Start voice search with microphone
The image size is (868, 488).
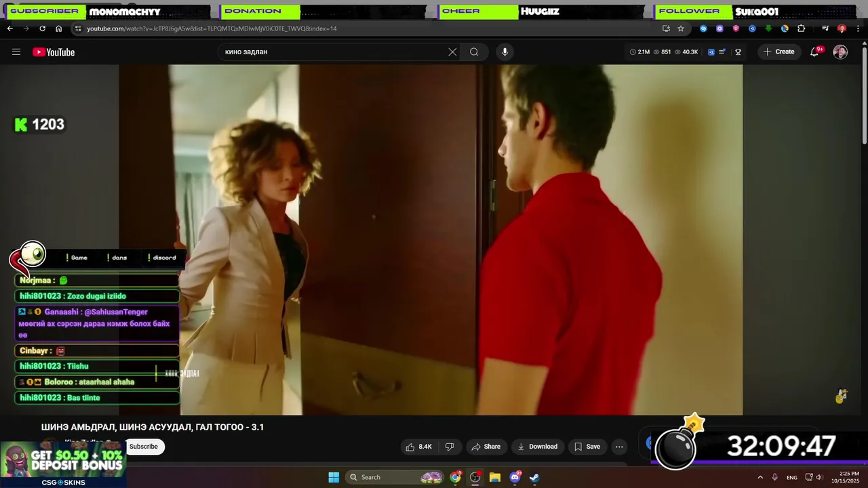click(x=505, y=52)
